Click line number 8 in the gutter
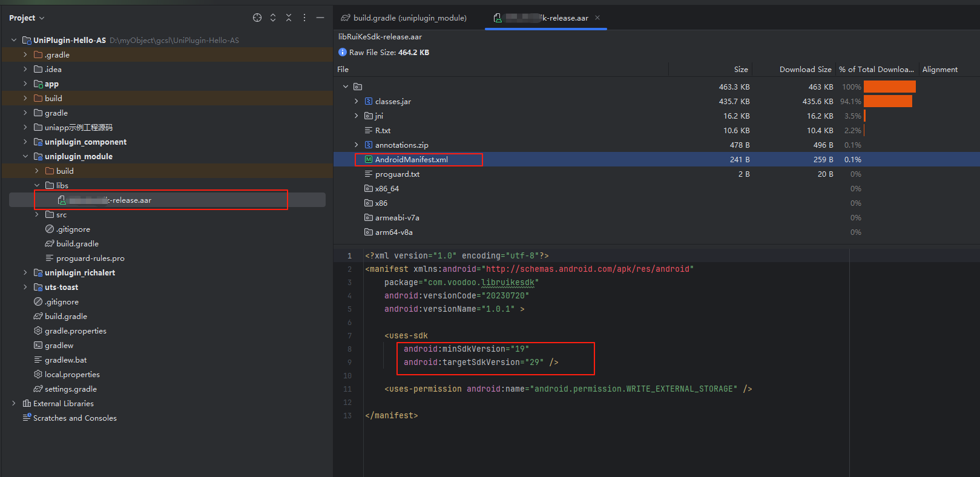This screenshot has height=477, width=980. (x=349, y=349)
